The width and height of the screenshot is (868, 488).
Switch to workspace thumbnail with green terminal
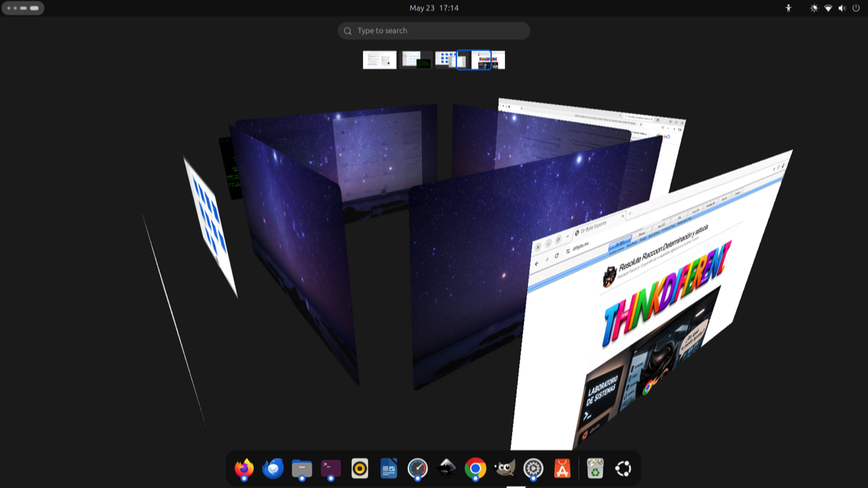click(x=417, y=59)
